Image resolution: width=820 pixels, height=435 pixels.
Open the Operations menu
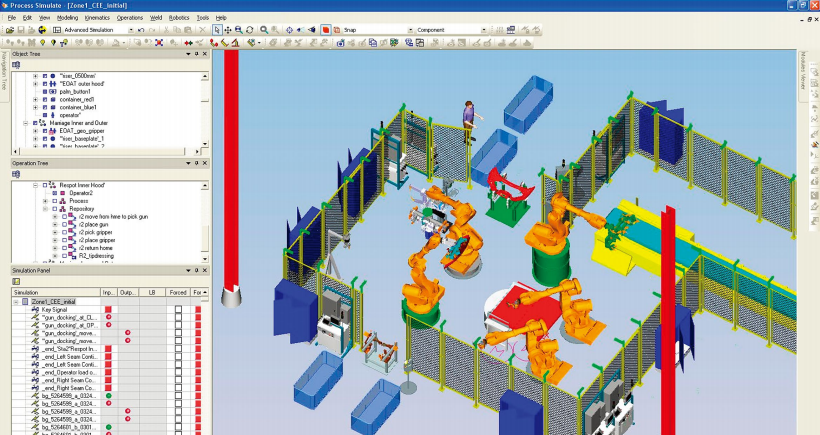(130, 18)
